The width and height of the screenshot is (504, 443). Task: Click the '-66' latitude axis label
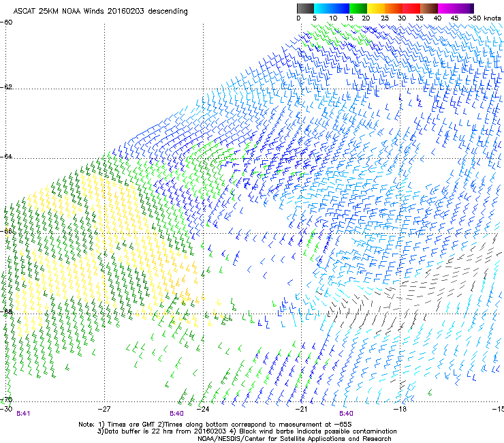click(x=6, y=231)
